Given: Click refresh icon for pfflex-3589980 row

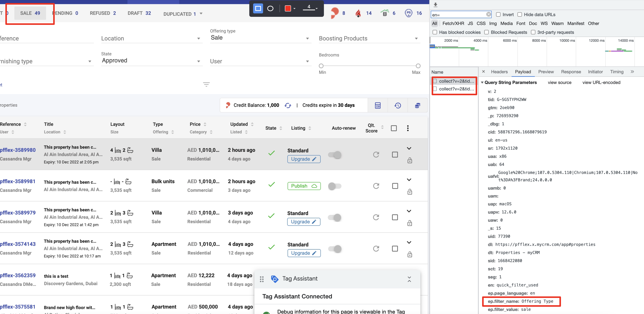Looking at the screenshot, I should coord(376,155).
